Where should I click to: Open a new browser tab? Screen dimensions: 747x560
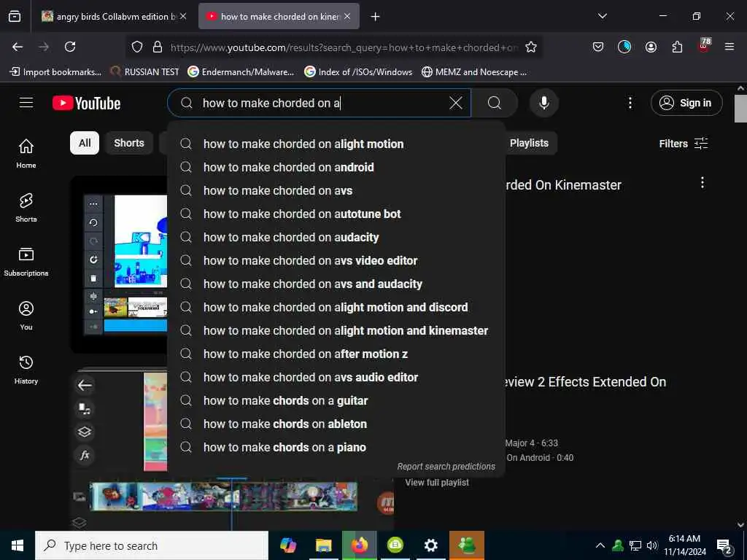click(x=376, y=17)
